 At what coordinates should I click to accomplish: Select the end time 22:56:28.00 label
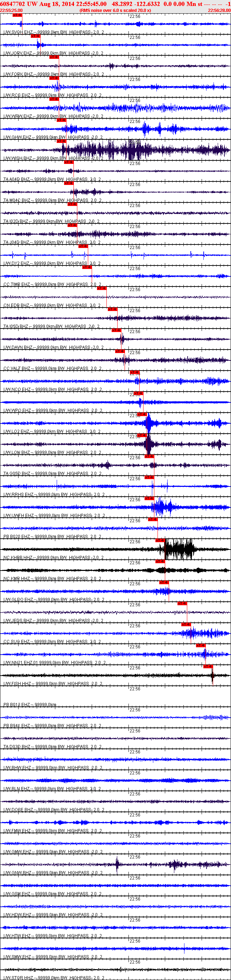[x=219, y=10]
